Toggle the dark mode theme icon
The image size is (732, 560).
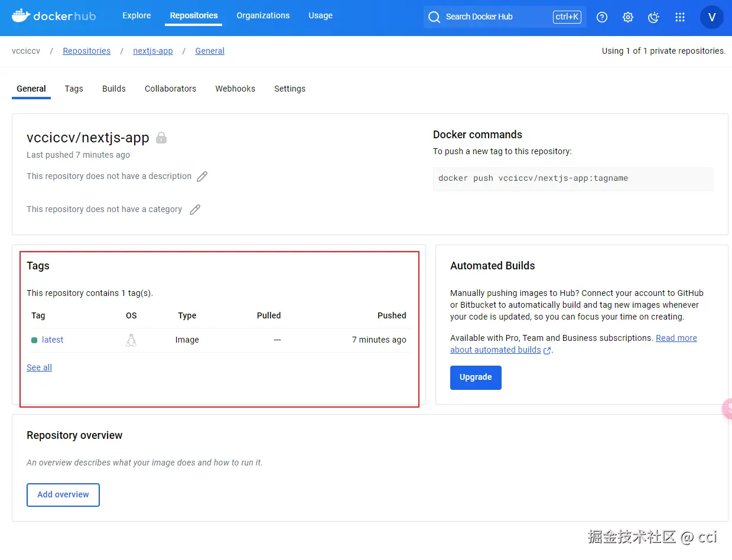(654, 17)
